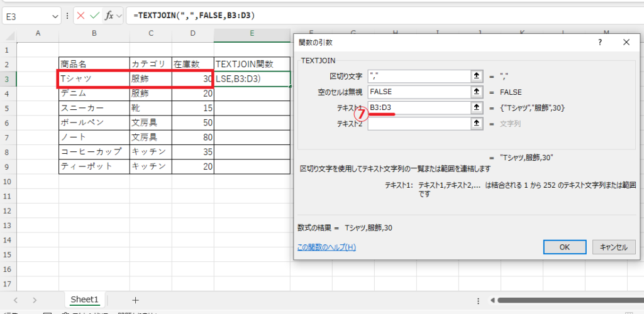
Task: Open the three-dot options beside sheet scrollbar
Action: 479,300
